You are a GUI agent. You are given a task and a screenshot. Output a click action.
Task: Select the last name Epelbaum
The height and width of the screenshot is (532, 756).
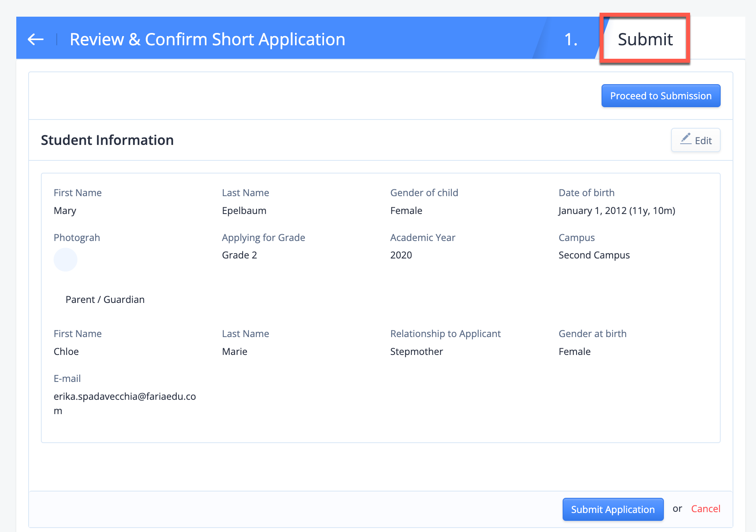244,210
